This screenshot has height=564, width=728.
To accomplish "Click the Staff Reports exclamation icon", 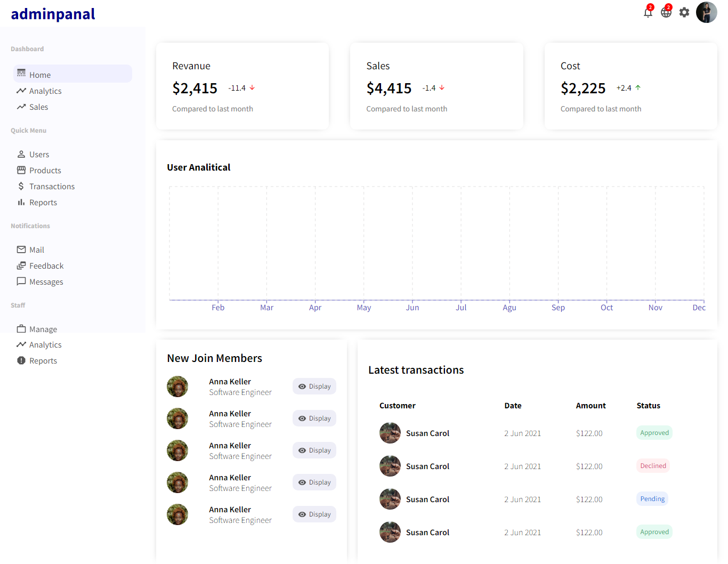I will coord(21,361).
